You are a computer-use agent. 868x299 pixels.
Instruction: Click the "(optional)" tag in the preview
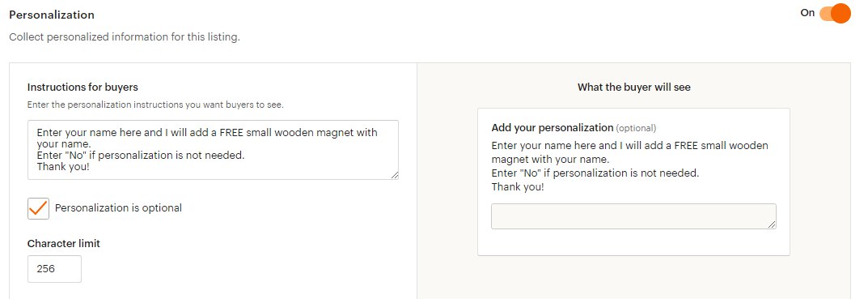click(x=636, y=128)
